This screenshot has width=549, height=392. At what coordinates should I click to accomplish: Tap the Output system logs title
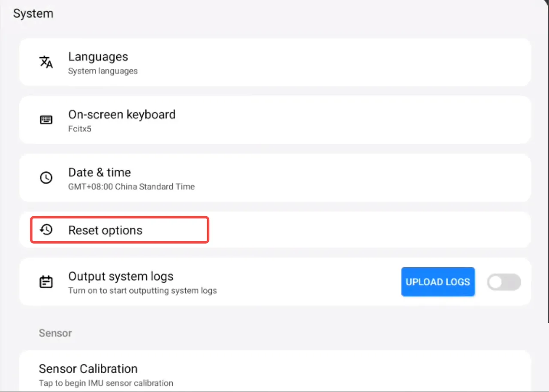121,276
